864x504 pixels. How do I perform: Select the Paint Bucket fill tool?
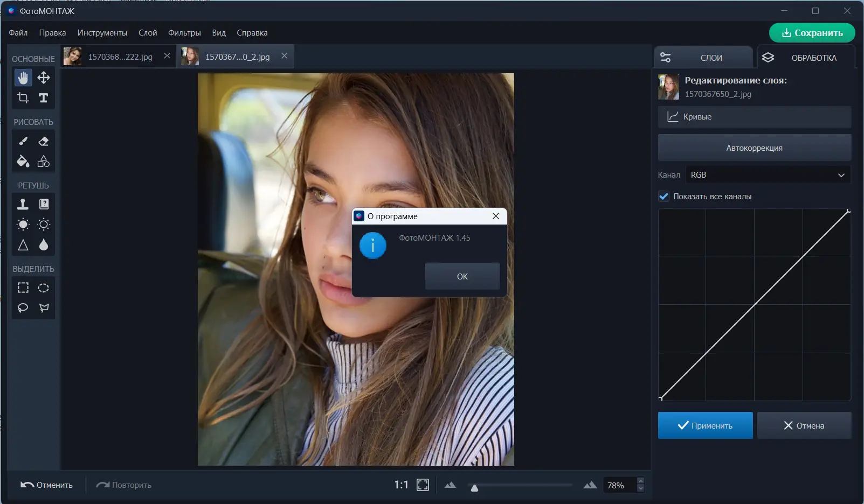(23, 161)
